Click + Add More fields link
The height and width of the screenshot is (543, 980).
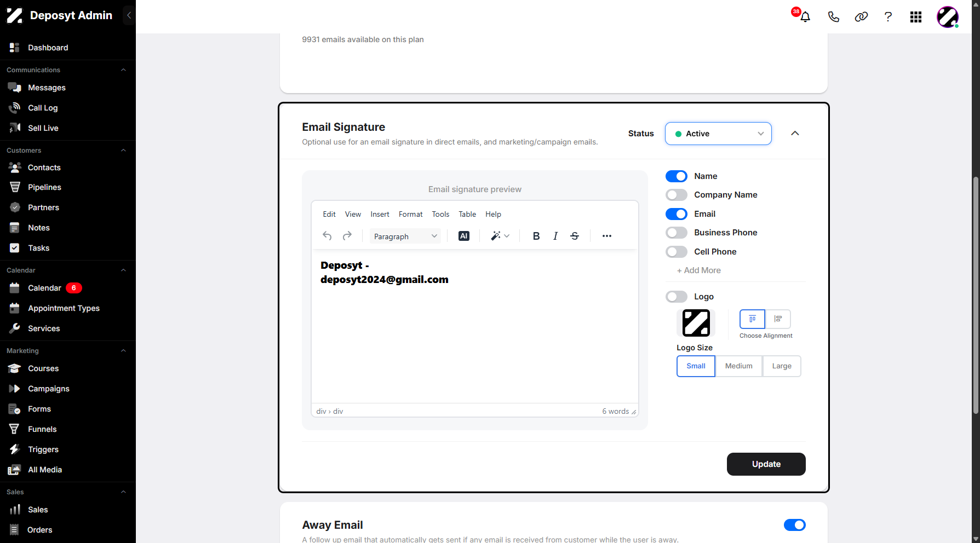(698, 270)
